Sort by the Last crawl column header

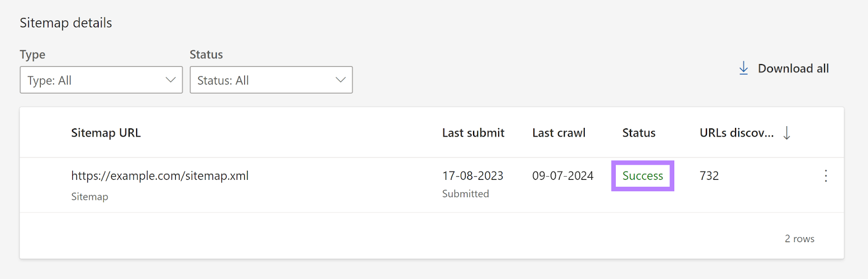[x=559, y=133]
